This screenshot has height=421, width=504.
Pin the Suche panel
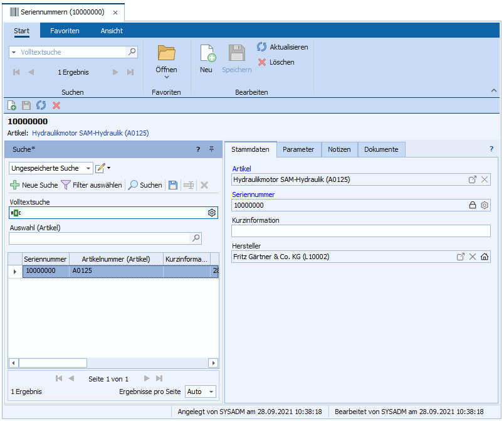211,149
